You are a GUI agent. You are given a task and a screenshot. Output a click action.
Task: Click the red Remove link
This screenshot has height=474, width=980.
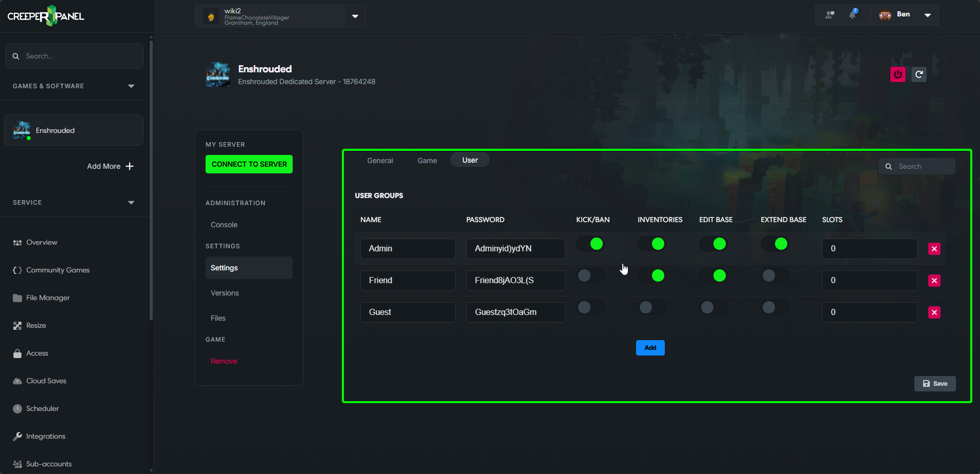pyautogui.click(x=224, y=361)
